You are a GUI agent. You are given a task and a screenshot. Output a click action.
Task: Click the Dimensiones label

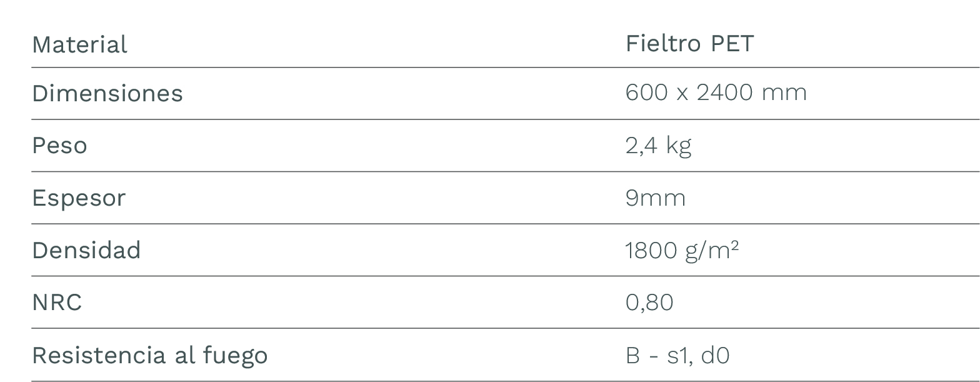click(x=107, y=93)
